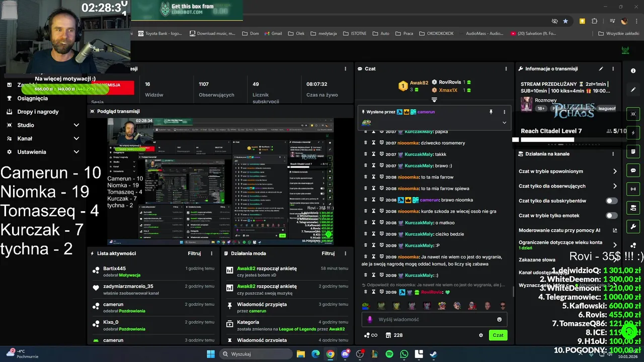Expand the gift leaderboard under Awak82

(434, 100)
